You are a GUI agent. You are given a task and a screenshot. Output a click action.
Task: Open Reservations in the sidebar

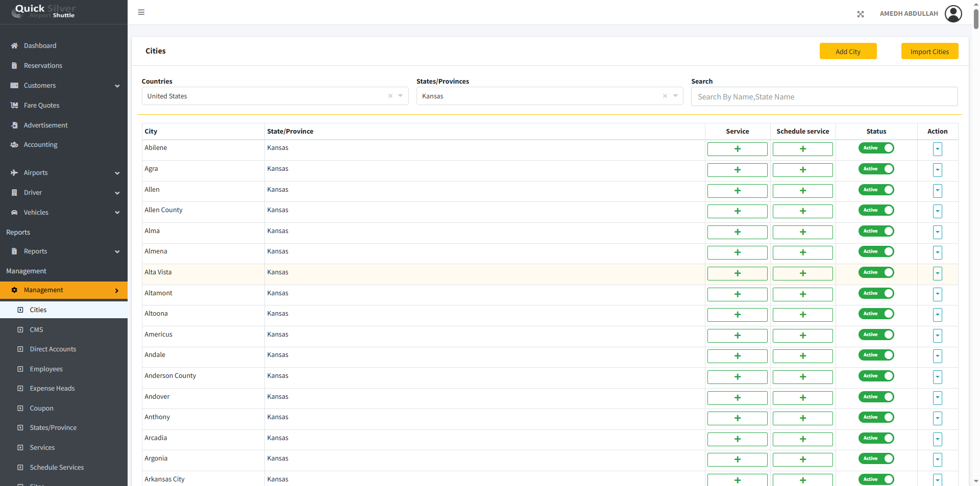[x=43, y=66]
